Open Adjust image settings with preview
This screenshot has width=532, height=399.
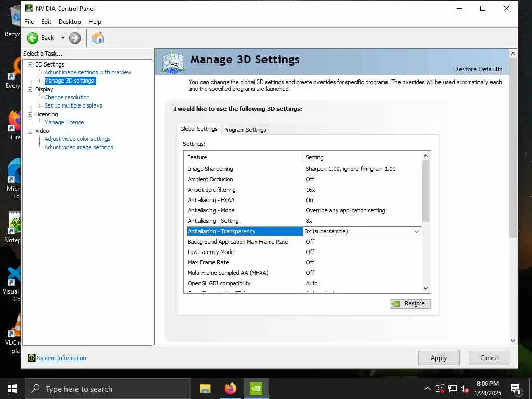pyautogui.click(x=87, y=72)
